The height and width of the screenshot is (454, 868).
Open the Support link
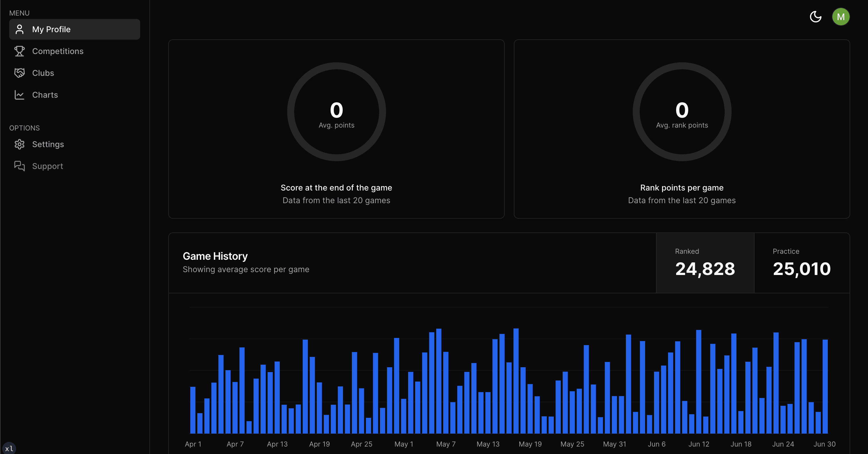pos(47,166)
